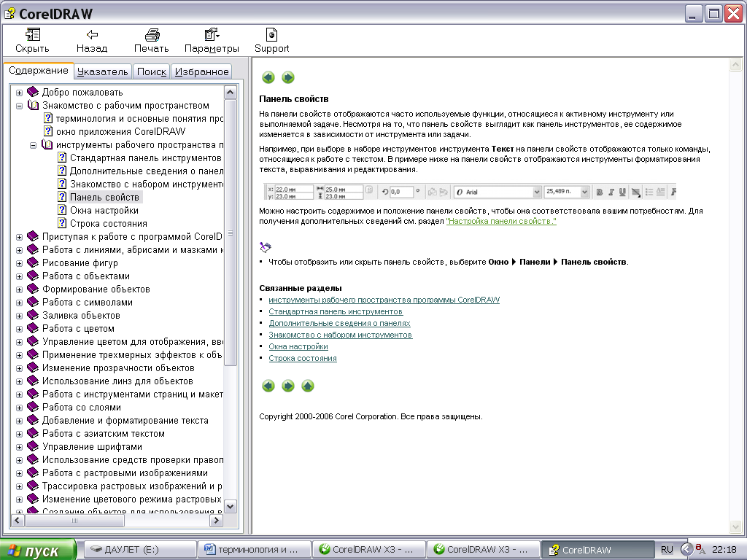Switch to the Указатель tab
The image size is (747, 560).
[x=102, y=71]
